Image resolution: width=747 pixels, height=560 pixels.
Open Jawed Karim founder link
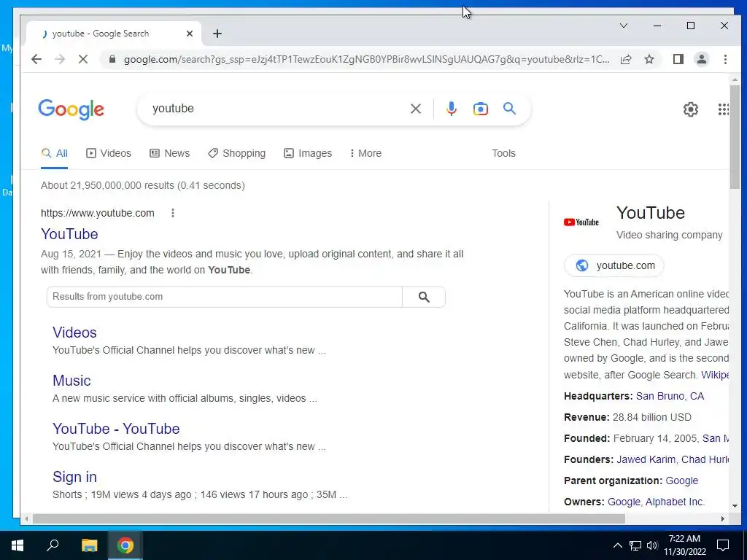tap(646, 459)
